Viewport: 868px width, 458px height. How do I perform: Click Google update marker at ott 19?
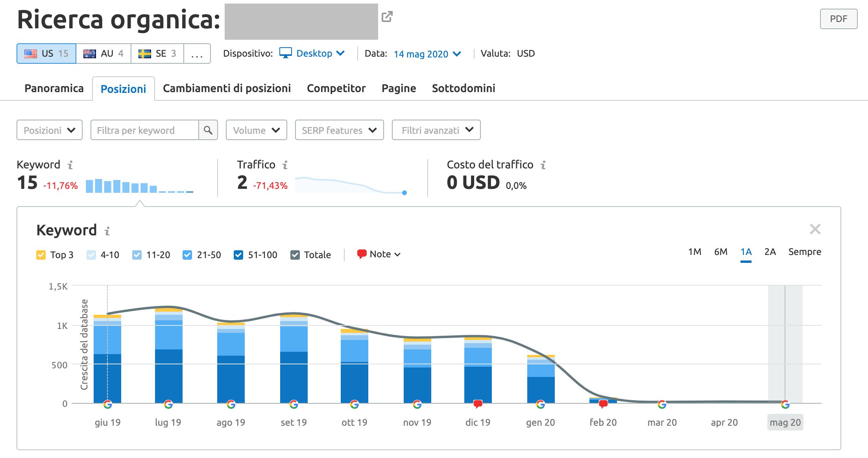click(x=355, y=404)
